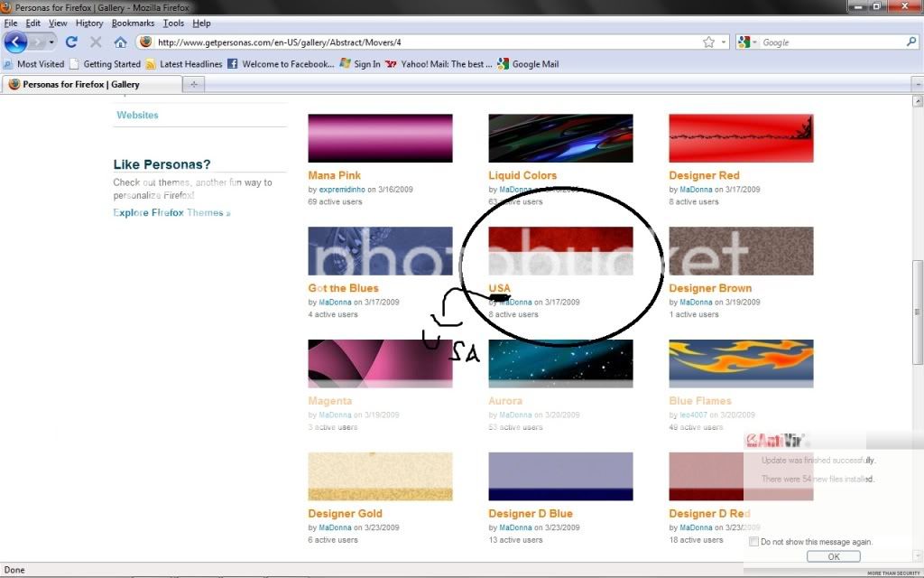The width and height of the screenshot is (924, 578).
Task: Select the Blue Flames persona thumbnail
Action: pyautogui.click(x=741, y=363)
